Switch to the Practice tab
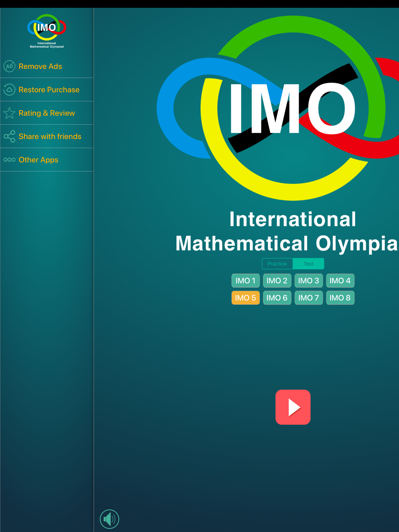The height and width of the screenshot is (532, 399). click(277, 264)
